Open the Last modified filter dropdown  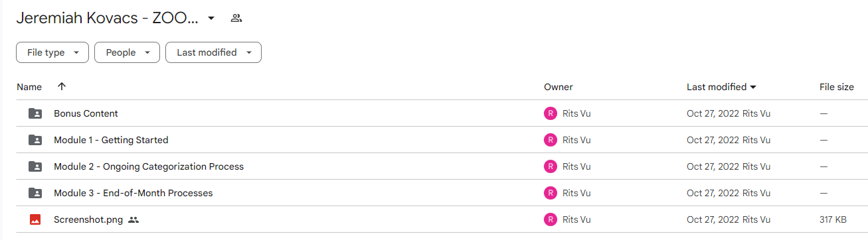[213, 52]
